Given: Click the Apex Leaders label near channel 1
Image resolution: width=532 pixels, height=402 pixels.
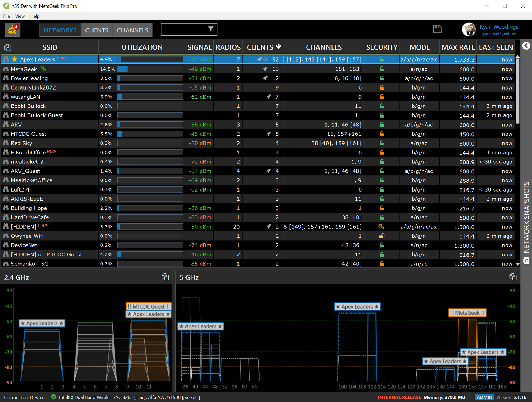Looking at the screenshot, I should 42,323.
